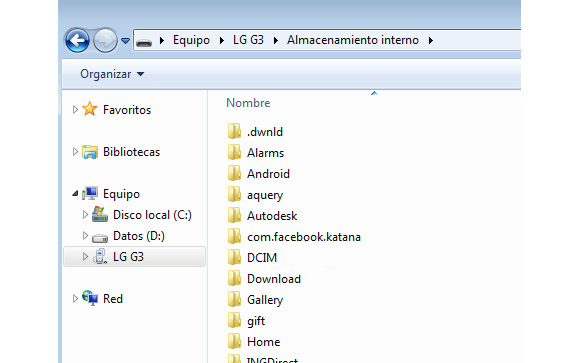Select Datos (D:) in tree

pos(139,236)
